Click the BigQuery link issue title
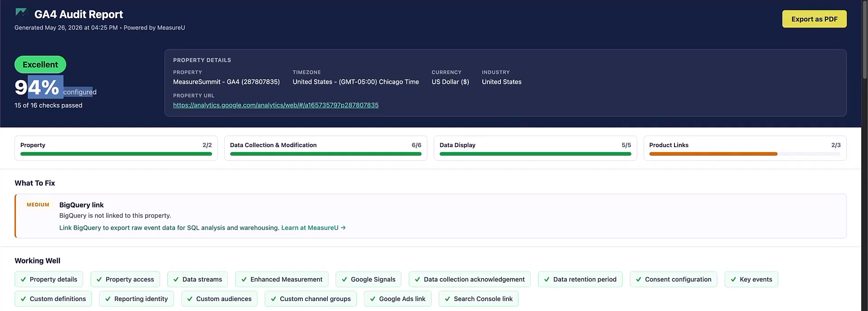This screenshot has height=311, width=868. click(81, 205)
